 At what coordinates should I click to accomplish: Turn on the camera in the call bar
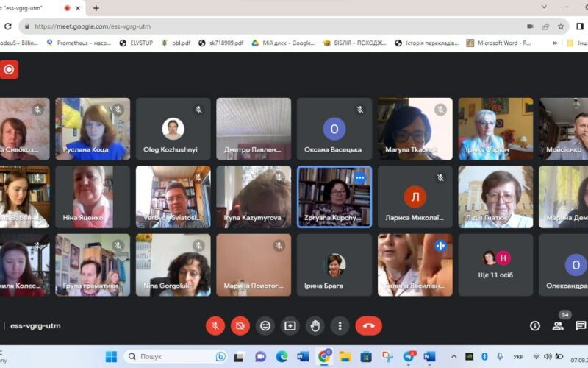click(x=240, y=325)
